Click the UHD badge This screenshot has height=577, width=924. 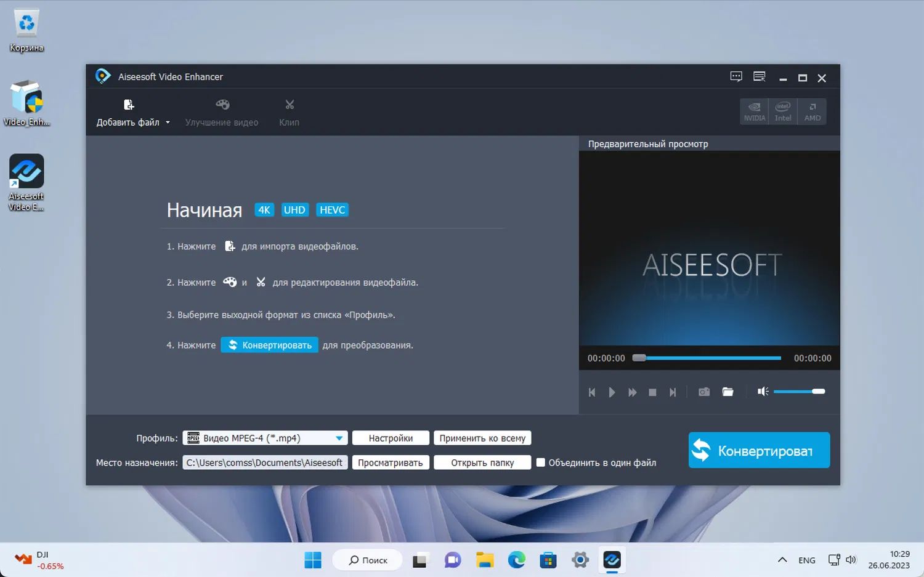(294, 210)
